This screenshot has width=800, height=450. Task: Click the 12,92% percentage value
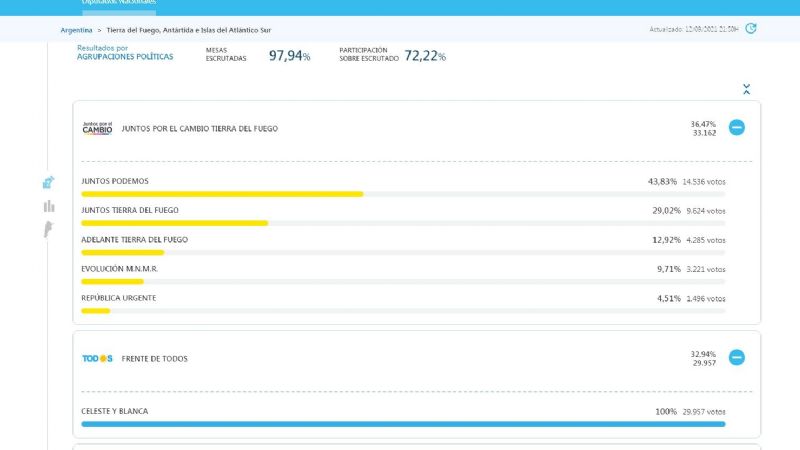[666, 240]
